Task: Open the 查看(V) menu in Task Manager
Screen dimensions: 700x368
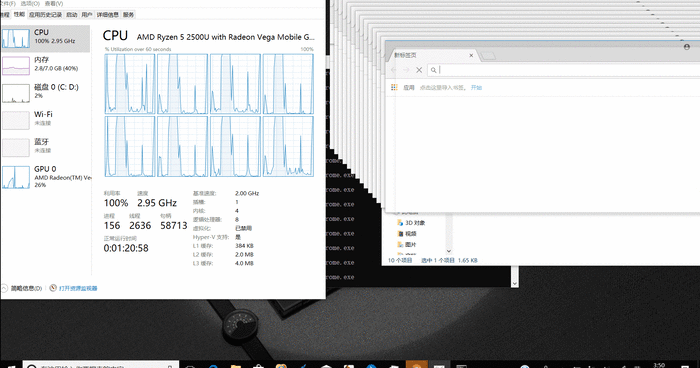Action: click(x=54, y=4)
